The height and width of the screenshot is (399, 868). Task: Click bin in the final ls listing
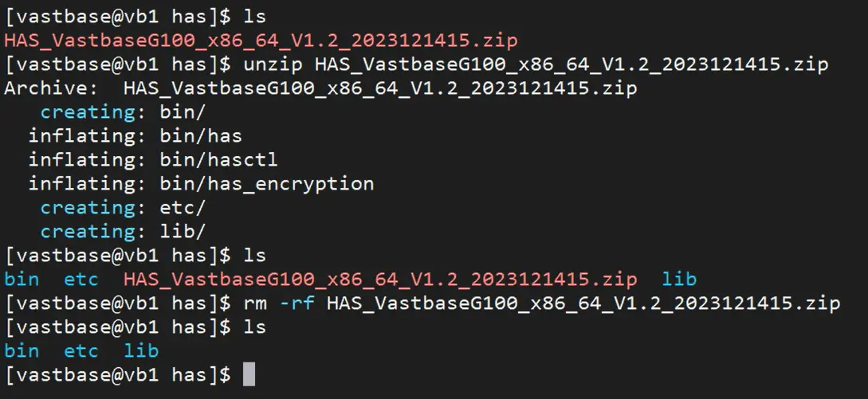[x=22, y=350]
